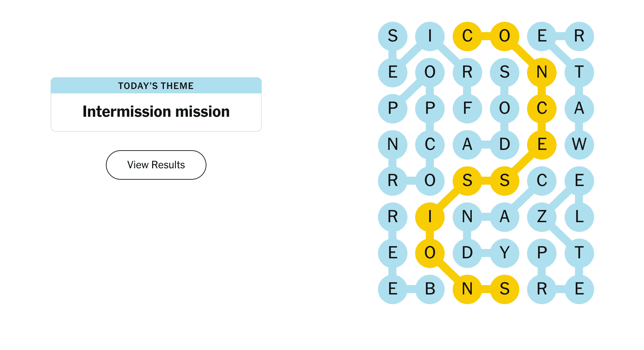Select the blue letter I tile
The height and width of the screenshot is (350, 644).
[x=430, y=36]
